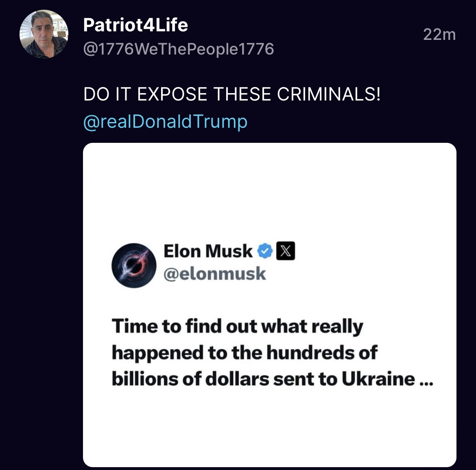This screenshot has width=476, height=470.
Task: Click Elon Musk's black hole avatar
Action: [x=134, y=266]
